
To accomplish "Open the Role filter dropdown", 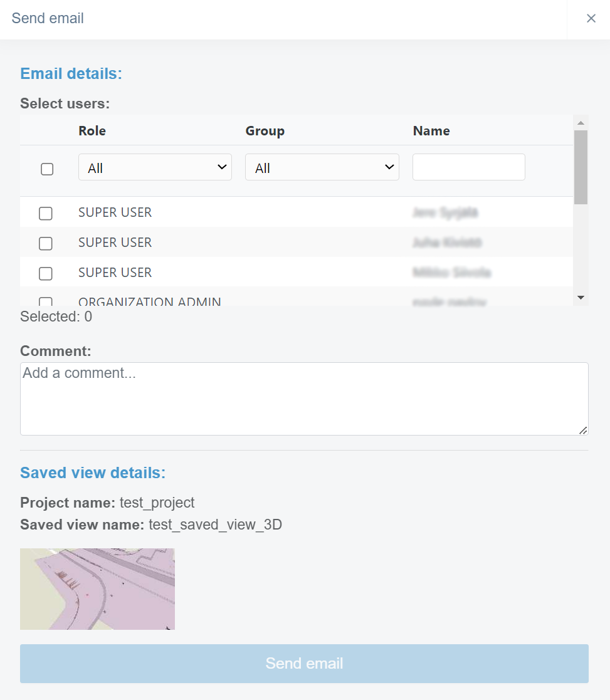I will tap(155, 167).
